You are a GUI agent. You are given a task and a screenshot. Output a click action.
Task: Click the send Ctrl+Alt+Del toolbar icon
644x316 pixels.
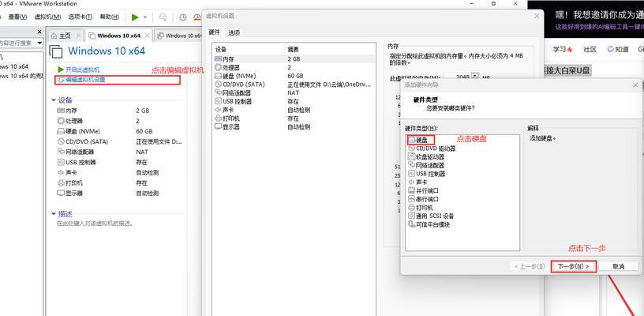163,17
